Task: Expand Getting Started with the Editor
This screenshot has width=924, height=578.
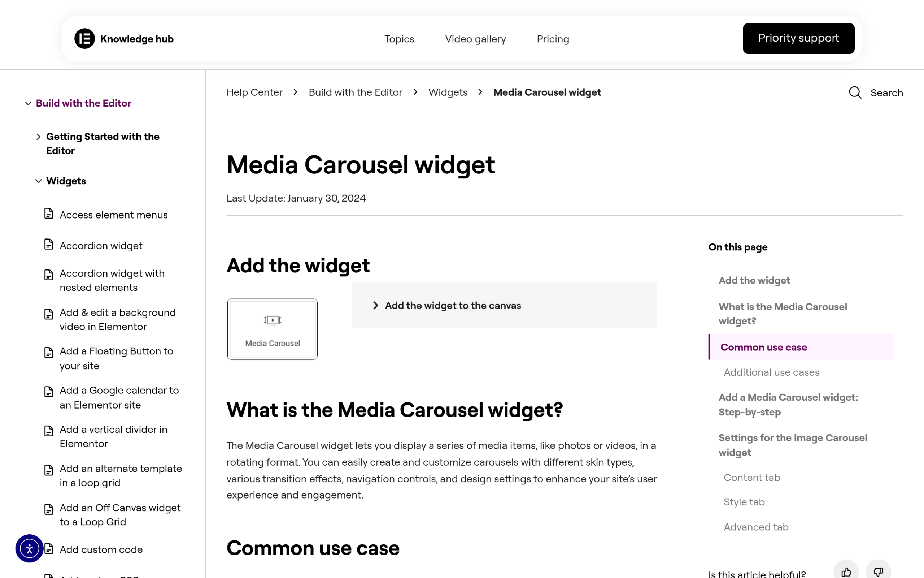Action: pos(38,137)
